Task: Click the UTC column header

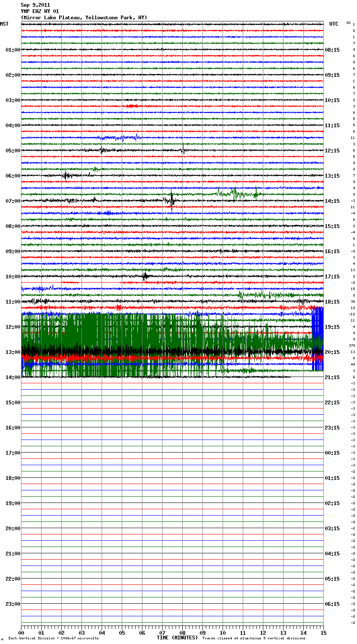Action: coord(333,24)
